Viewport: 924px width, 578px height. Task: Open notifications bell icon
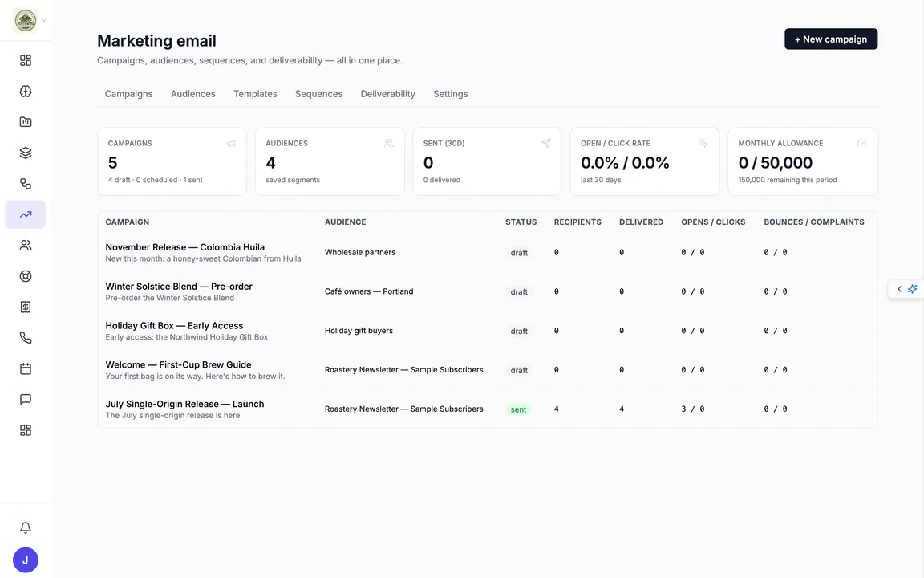tap(26, 528)
